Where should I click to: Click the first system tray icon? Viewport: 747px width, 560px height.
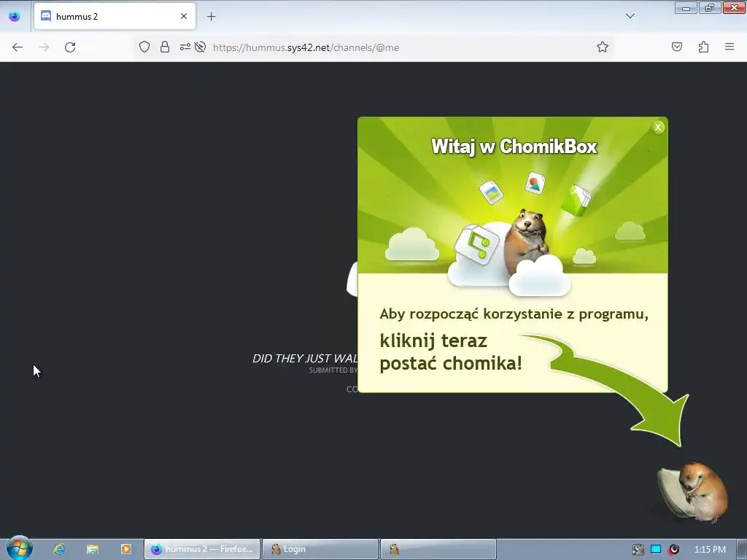tap(638, 550)
